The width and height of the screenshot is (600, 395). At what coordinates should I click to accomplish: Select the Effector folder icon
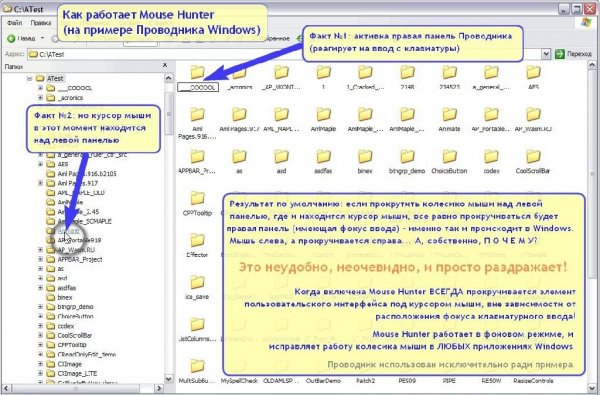(x=198, y=240)
